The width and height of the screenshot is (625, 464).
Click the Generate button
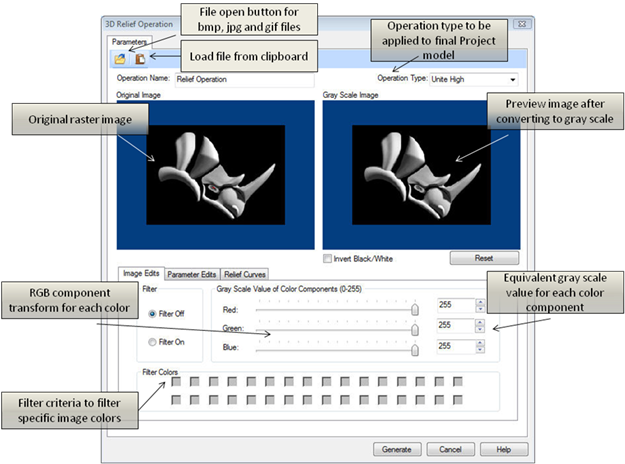[x=397, y=449]
